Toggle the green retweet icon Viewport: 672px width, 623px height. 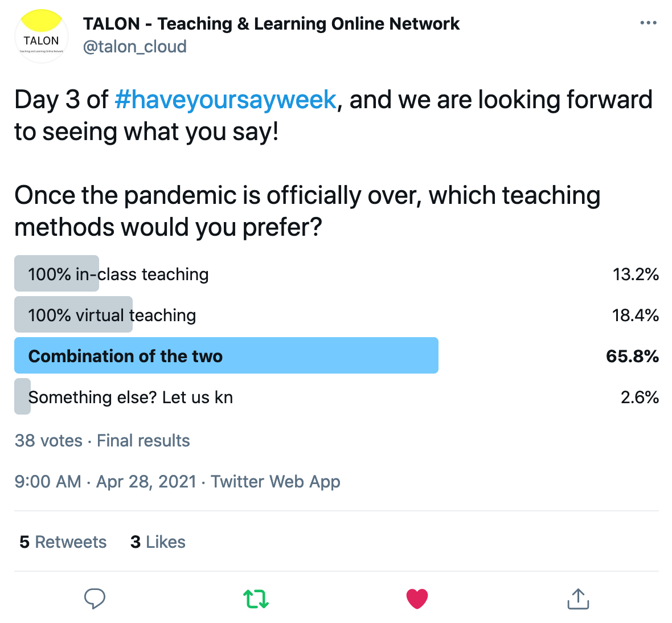256,599
